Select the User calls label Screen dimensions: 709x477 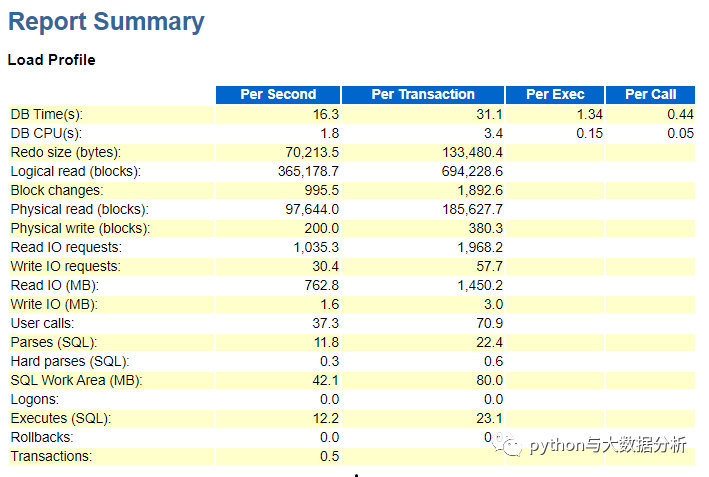pos(42,323)
